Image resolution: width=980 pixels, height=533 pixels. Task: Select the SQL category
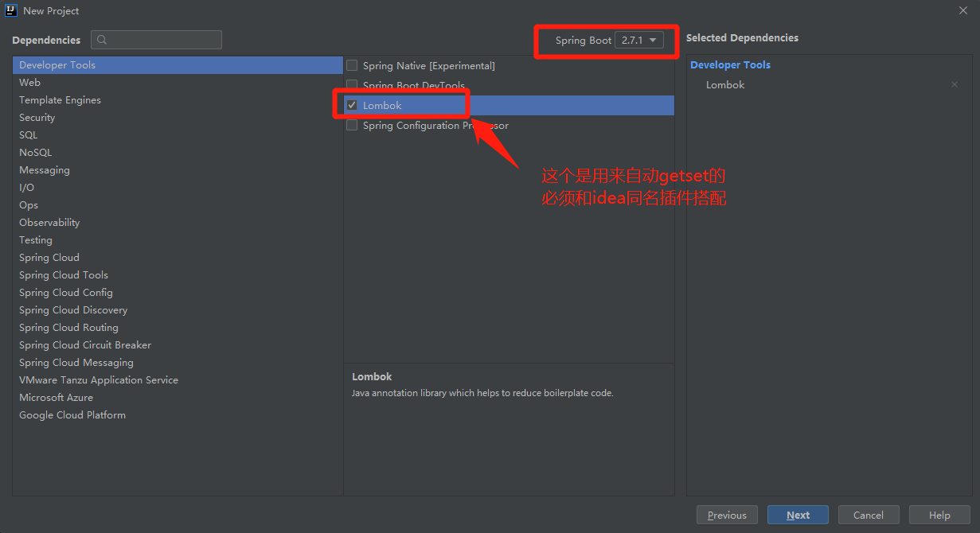pos(178,135)
